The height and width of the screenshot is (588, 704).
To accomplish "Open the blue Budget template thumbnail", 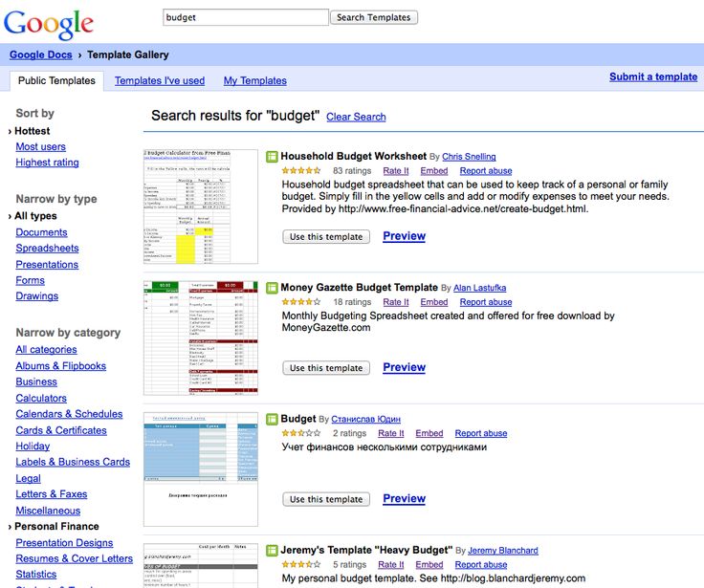I will 201,469.
